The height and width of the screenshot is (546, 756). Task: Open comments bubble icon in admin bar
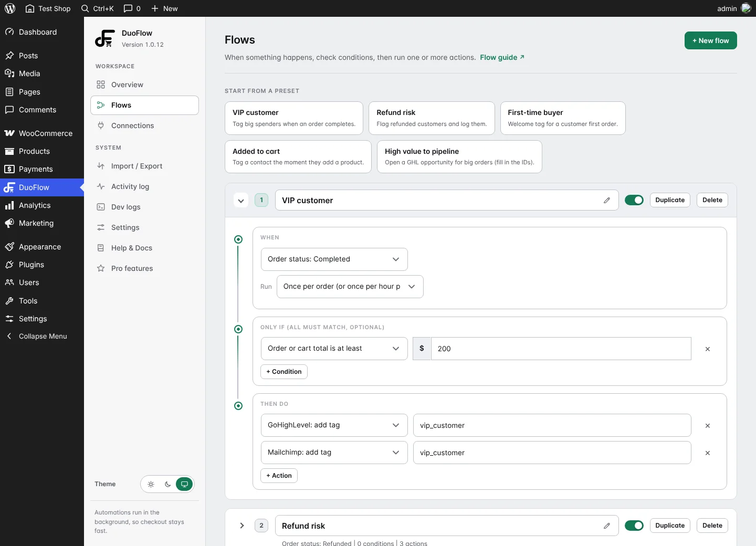128,8
